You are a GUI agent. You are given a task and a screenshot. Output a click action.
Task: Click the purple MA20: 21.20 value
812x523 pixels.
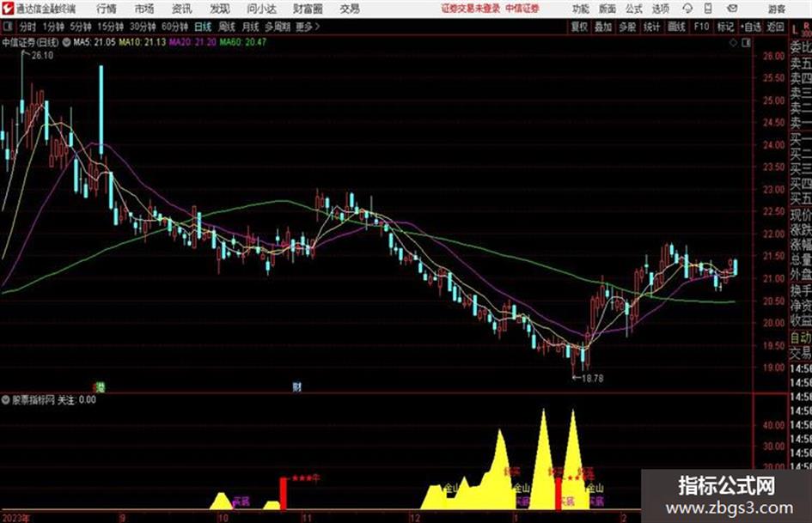point(192,42)
